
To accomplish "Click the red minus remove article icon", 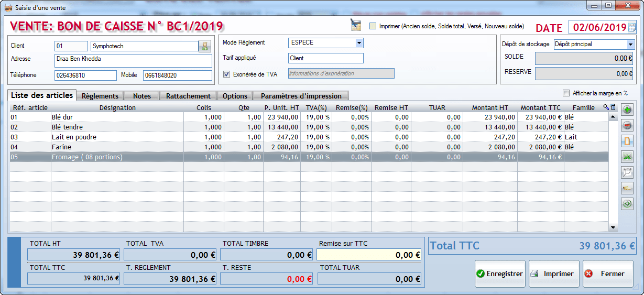I will click(x=627, y=126).
